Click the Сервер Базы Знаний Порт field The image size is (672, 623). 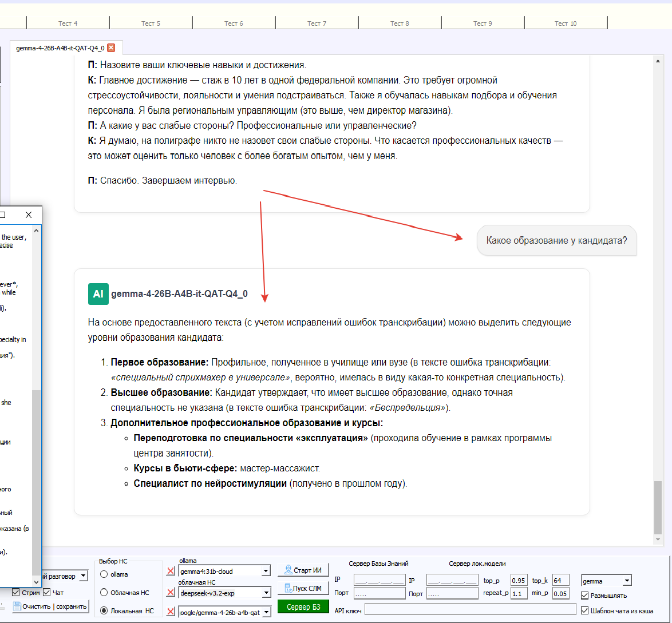coord(380,593)
